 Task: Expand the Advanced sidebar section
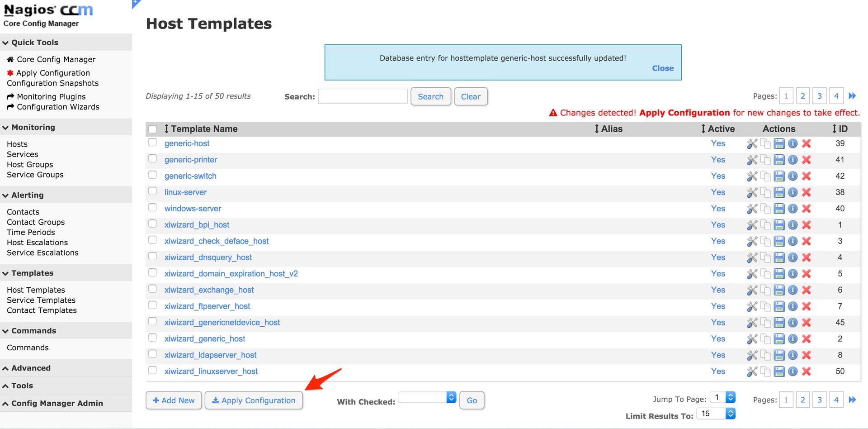point(31,368)
